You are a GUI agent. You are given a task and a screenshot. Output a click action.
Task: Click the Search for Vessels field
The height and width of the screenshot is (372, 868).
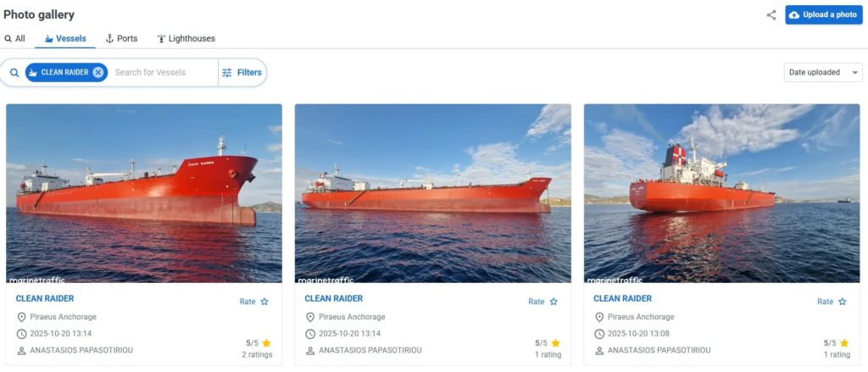click(164, 73)
